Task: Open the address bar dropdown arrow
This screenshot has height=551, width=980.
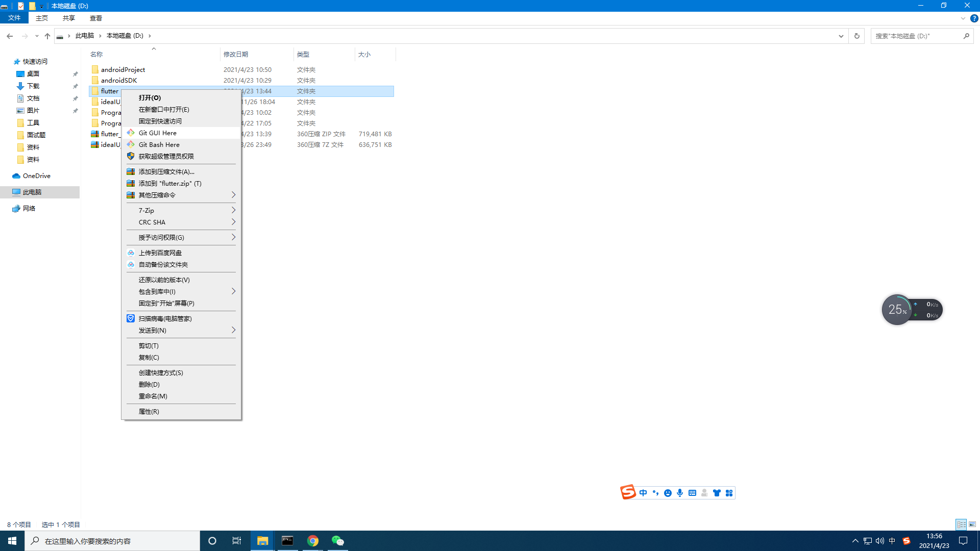Action: coord(841,36)
